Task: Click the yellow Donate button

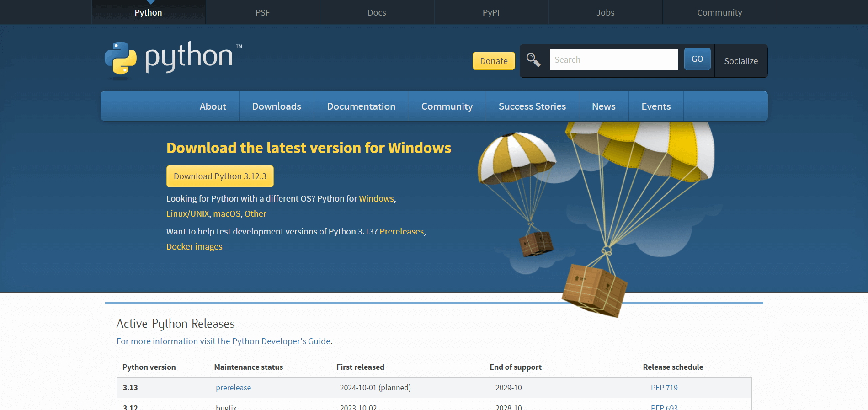Action: [494, 61]
